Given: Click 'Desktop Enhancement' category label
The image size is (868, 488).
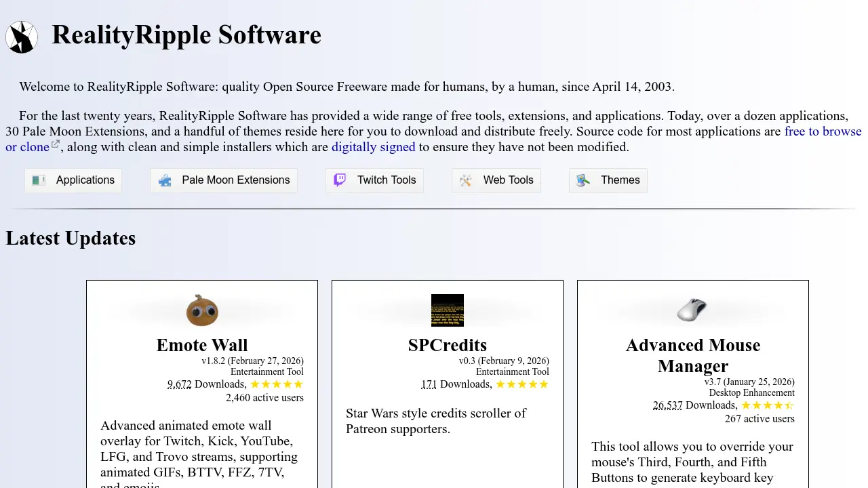Looking at the screenshot, I should click(x=752, y=393).
